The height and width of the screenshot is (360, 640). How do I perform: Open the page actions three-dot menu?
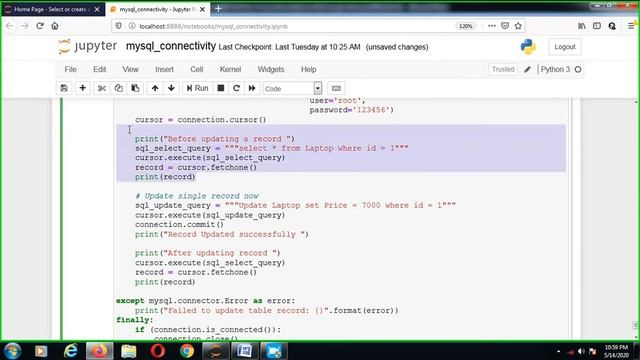click(491, 26)
